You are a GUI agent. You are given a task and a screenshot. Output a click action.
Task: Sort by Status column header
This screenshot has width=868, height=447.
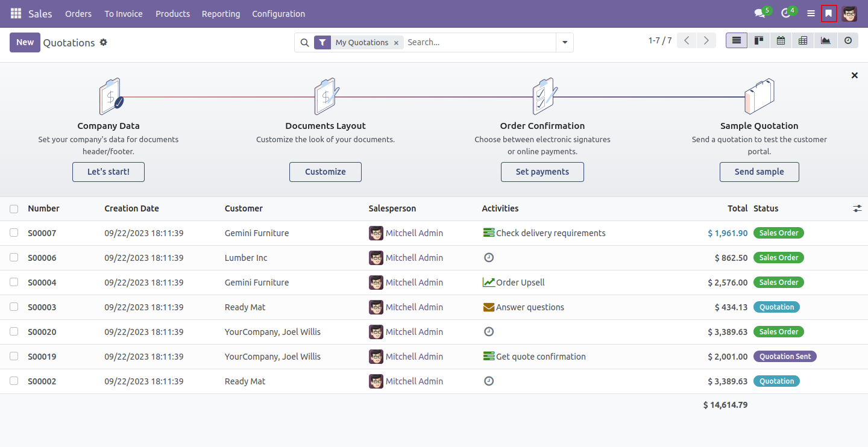point(766,208)
